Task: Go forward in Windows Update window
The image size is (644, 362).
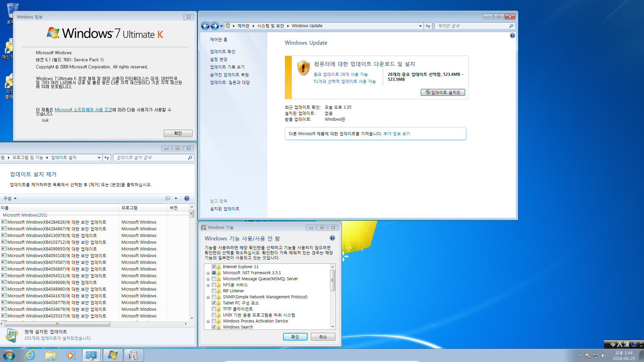Action: (215, 26)
